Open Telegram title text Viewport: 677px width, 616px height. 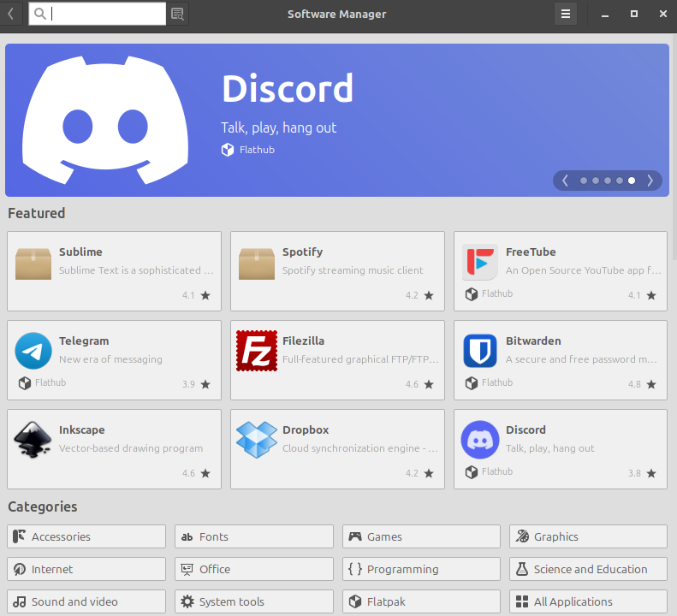[84, 341]
